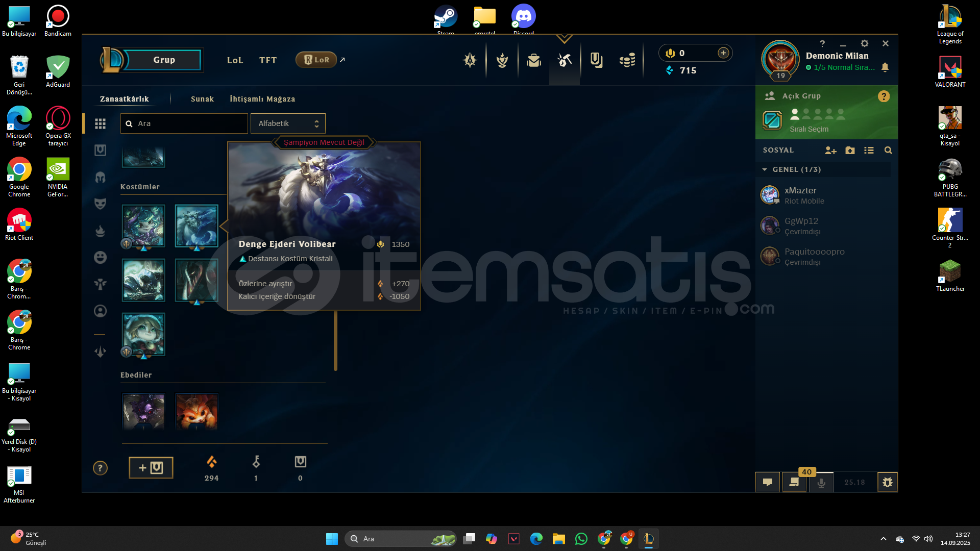Click add champion shard plus button
This screenshot has height=551, width=980.
click(x=151, y=468)
